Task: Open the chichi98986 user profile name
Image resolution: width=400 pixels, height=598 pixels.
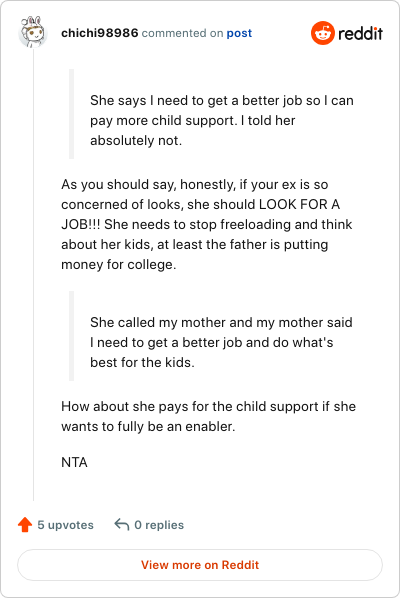Action: [x=100, y=33]
